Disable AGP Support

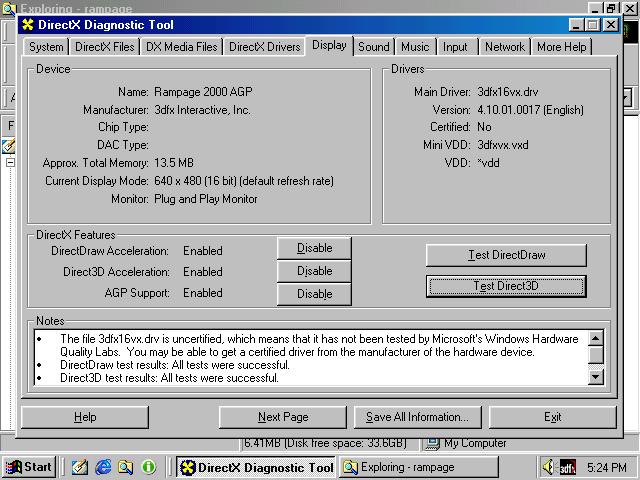314,294
